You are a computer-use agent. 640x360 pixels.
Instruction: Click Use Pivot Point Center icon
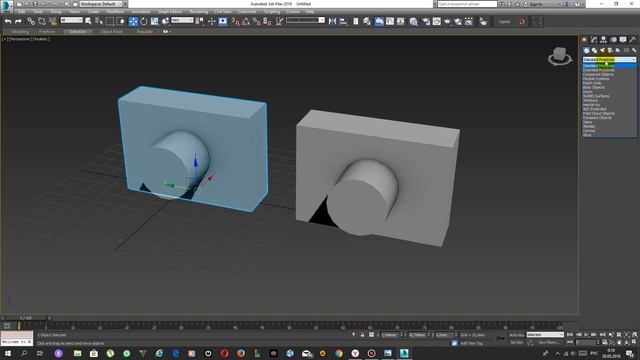(x=200, y=21)
